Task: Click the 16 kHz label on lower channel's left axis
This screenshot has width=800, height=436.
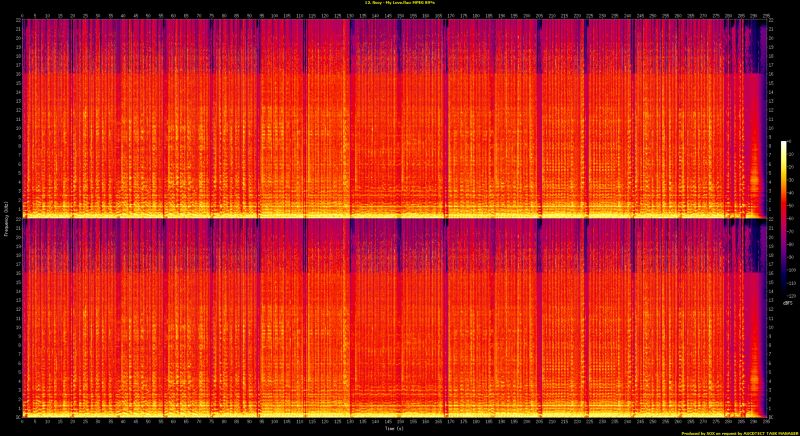Action: tap(17, 272)
